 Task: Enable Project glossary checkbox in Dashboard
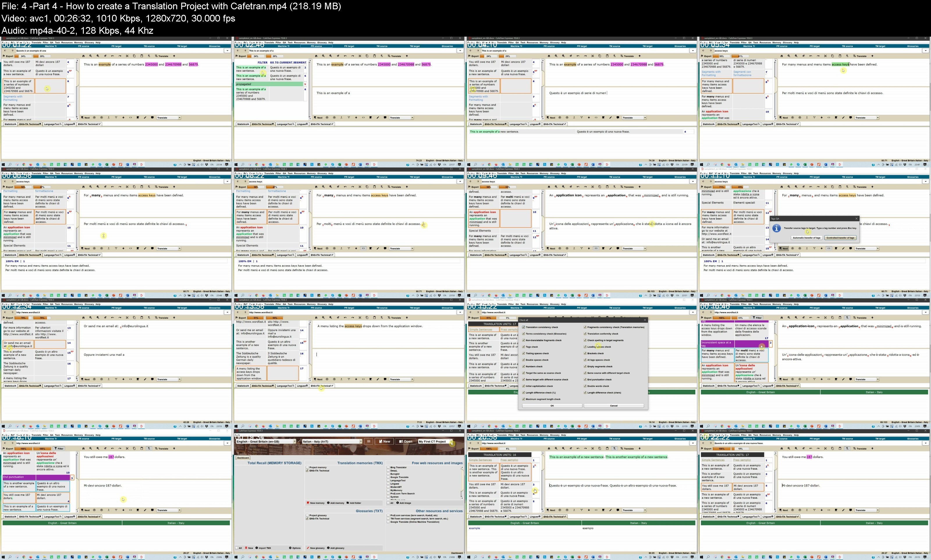pos(307,516)
